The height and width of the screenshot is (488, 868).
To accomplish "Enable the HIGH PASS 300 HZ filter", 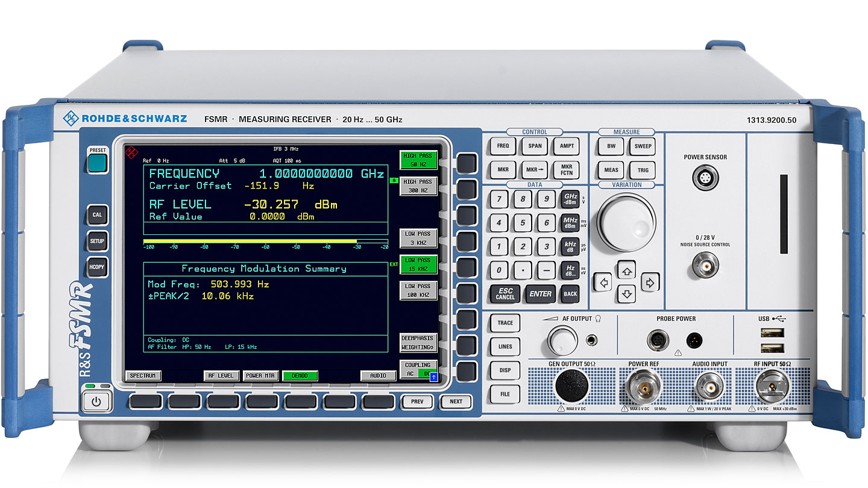I will pos(418,186).
